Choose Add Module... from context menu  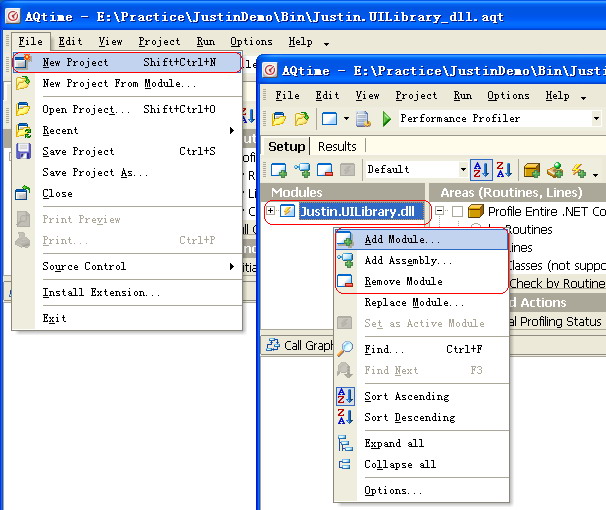click(421, 240)
